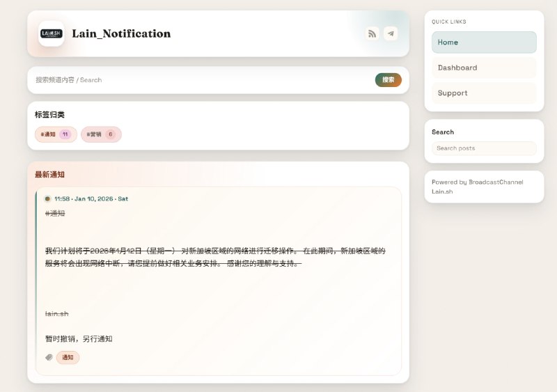Click the sidebar Search posts field
Screen dimensions: 557x392
[x=484, y=148]
